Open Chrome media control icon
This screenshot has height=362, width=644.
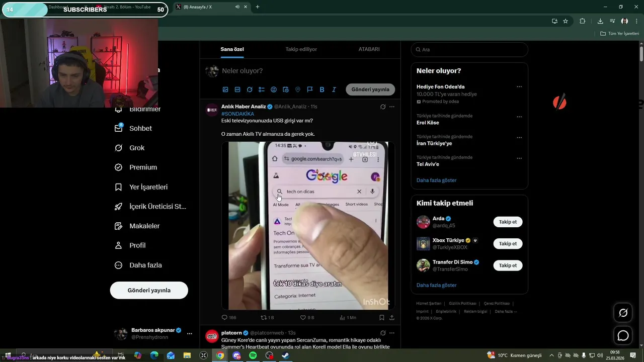(x=612, y=21)
